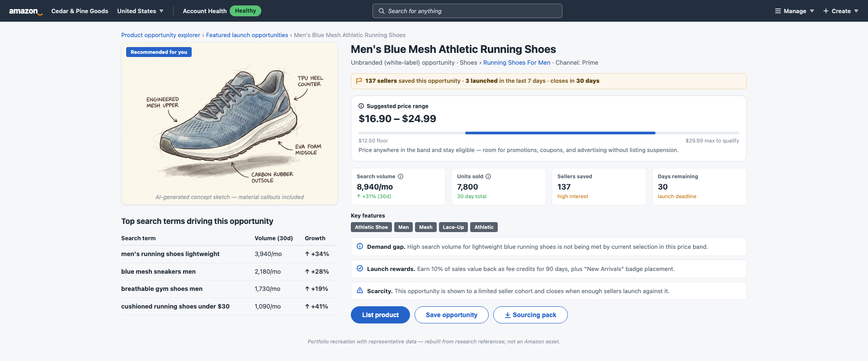Select 'breathable gym shoes men' search term
Viewport: 868px width, 361px height.
[x=162, y=289]
